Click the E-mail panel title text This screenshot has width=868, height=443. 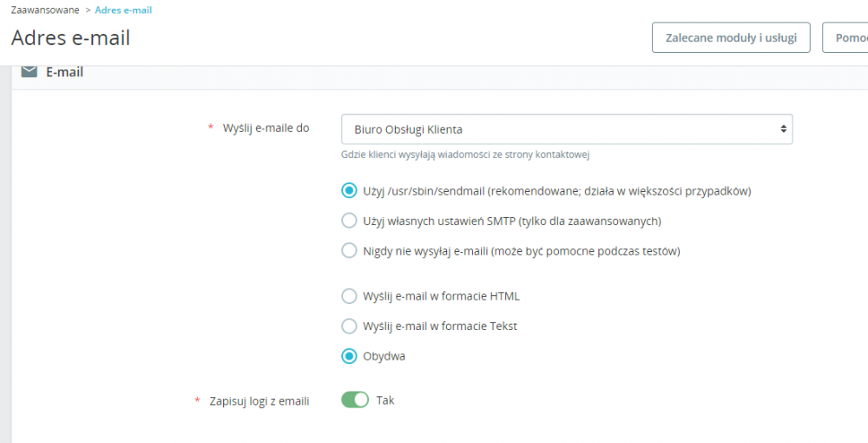64,72
